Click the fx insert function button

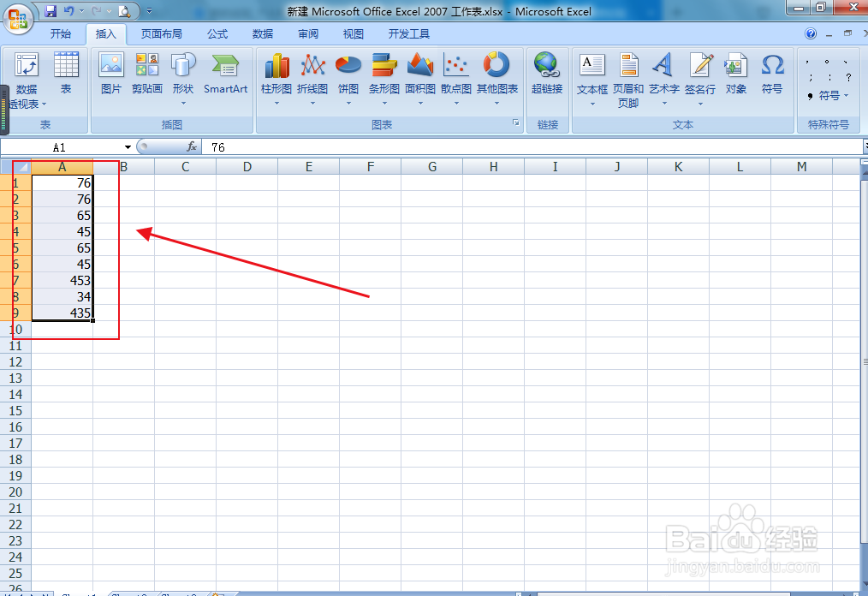pos(192,146)
